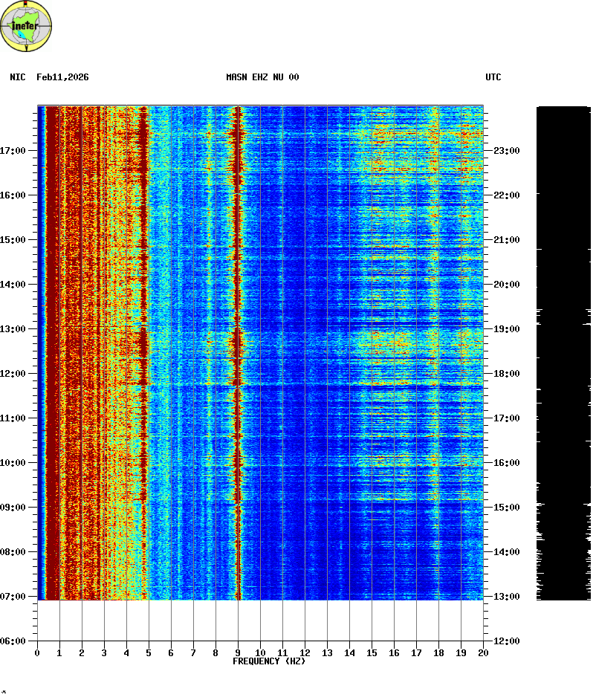The width and height of the screenshot is (596, 700).
Task: Click the blank white area below the spectrogram
Action: pyautogui.click(x=260, y=620)
